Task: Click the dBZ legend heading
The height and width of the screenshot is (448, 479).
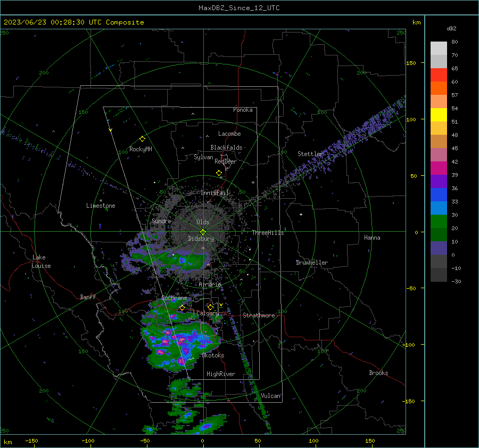Action: [451, 29]
